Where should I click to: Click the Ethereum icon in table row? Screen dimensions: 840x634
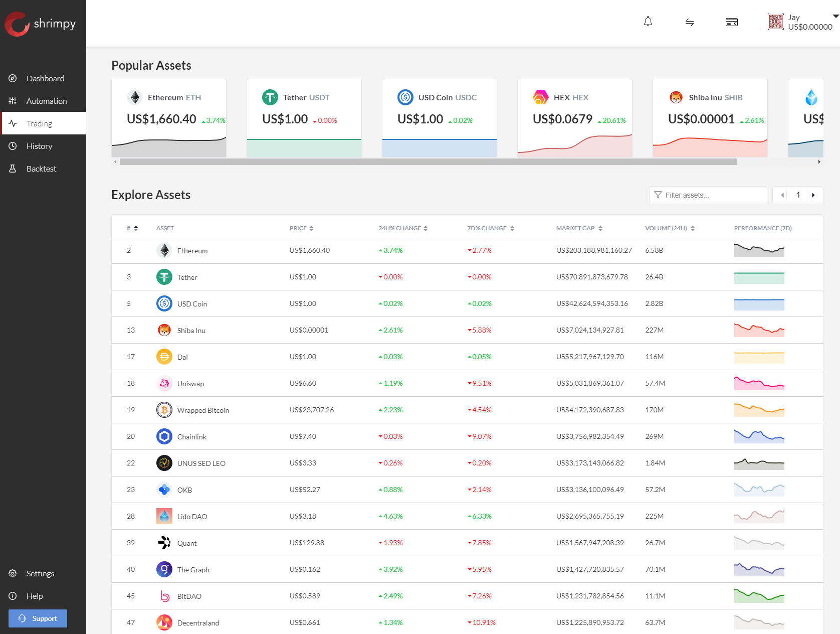(x=164, y=250)
